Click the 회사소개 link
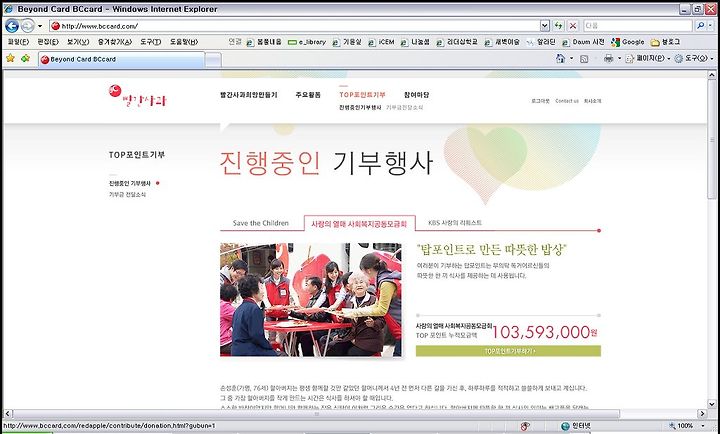Image resolution: width=720 pixels, height=434 pixels. [592, 101]
